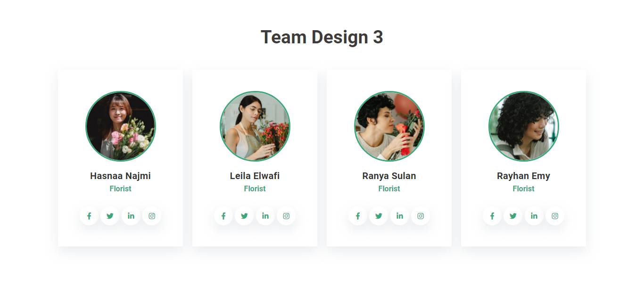
Task: Visit Ranya Sulan's Instagram icon
Action: [421, 216]
